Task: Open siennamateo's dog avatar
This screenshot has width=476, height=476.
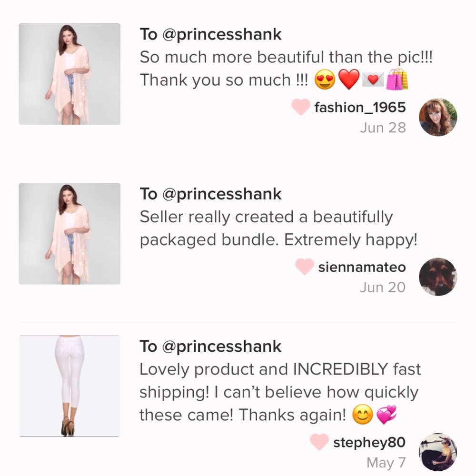Action: [x=438, y=277]
